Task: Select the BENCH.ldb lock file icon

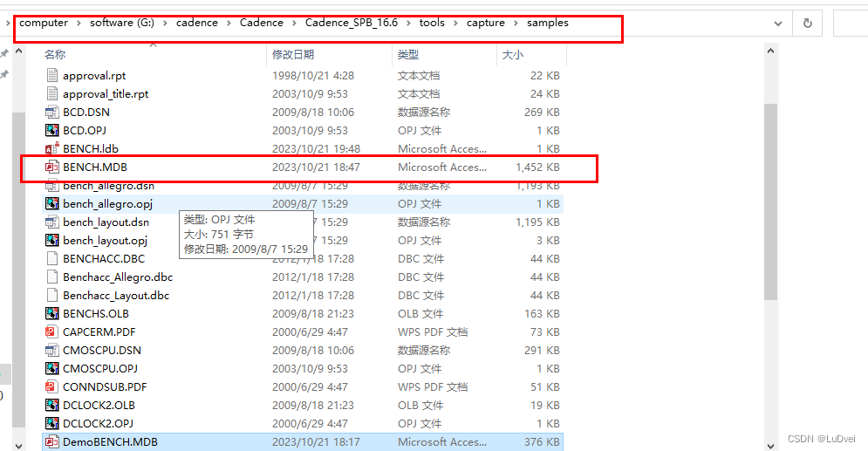Action: 52,148
